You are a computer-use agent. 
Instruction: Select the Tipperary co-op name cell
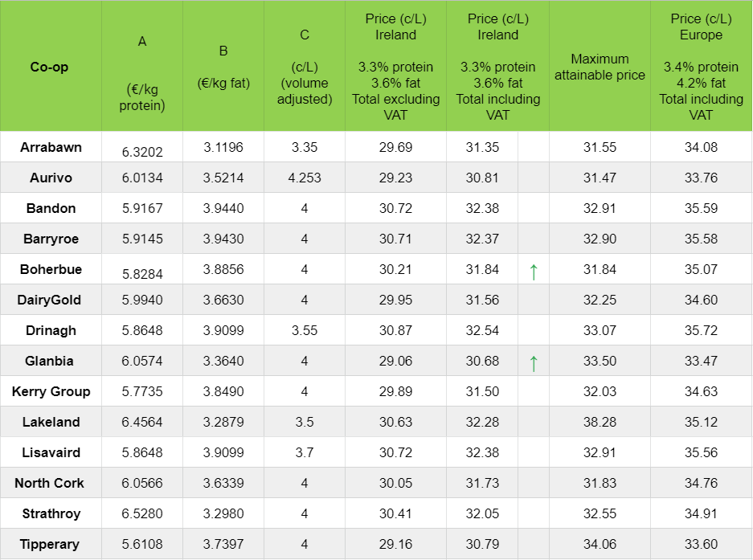point(51,544)
